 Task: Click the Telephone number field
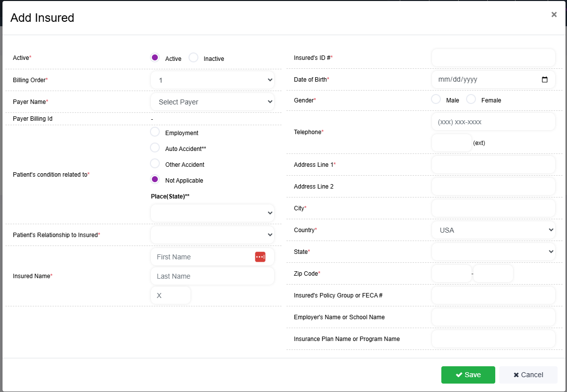493,122
